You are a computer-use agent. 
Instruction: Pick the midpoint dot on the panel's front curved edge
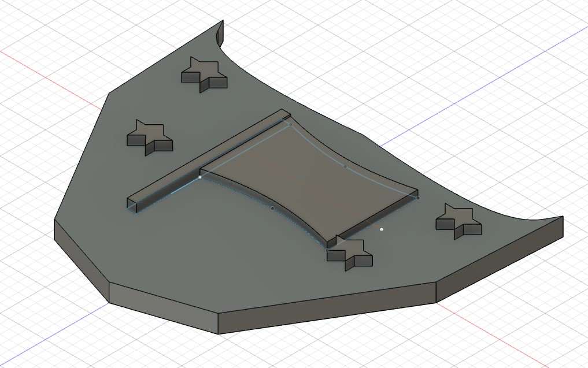coord(272,208)
